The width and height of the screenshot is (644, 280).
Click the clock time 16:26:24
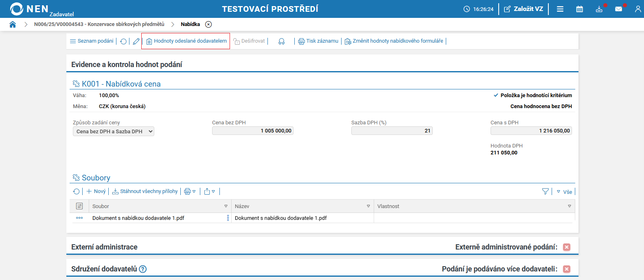[x=483, y=9]
